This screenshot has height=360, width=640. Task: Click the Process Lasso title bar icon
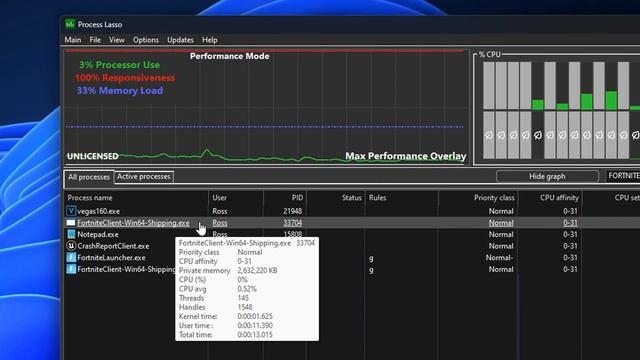70,24
